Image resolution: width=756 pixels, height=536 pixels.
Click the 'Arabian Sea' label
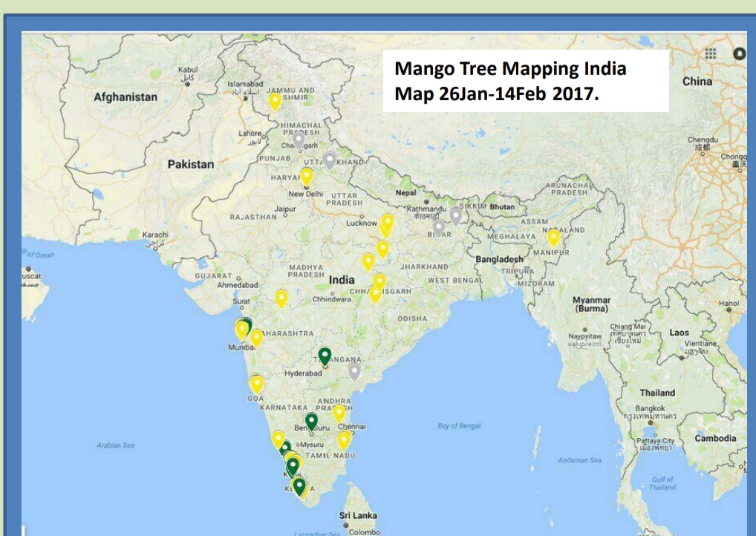[115, 445]
